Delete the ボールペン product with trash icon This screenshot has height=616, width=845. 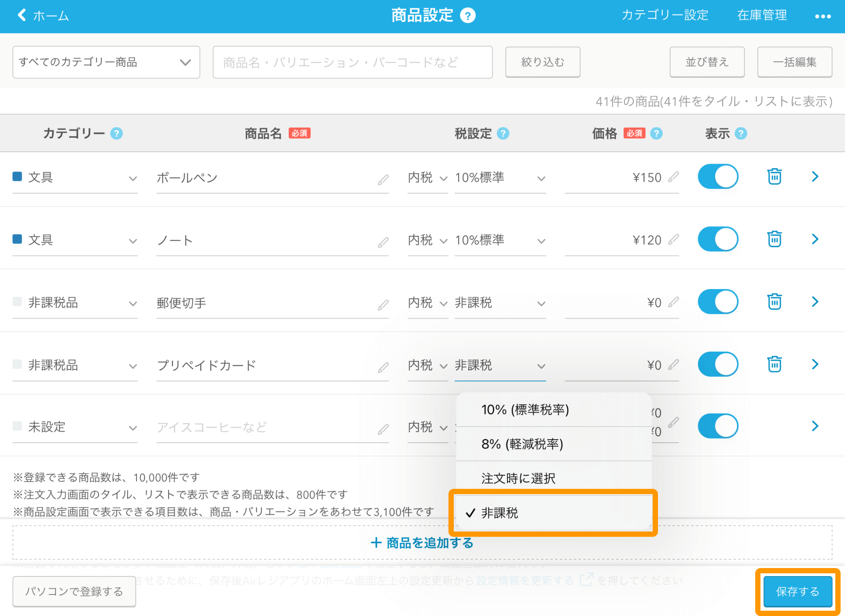coord(774,176)
